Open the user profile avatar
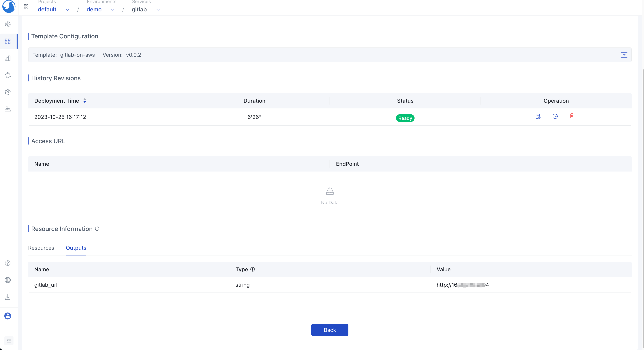 8,316
